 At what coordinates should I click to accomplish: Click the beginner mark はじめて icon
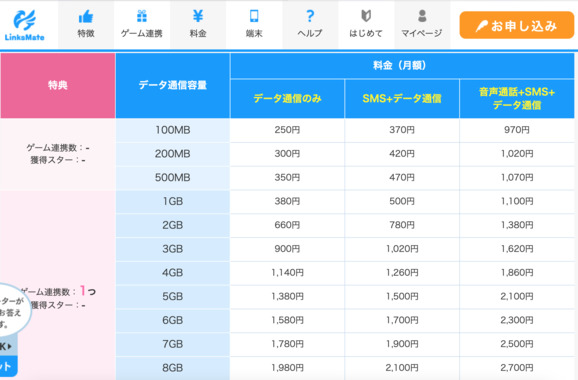tap(366, 16)
